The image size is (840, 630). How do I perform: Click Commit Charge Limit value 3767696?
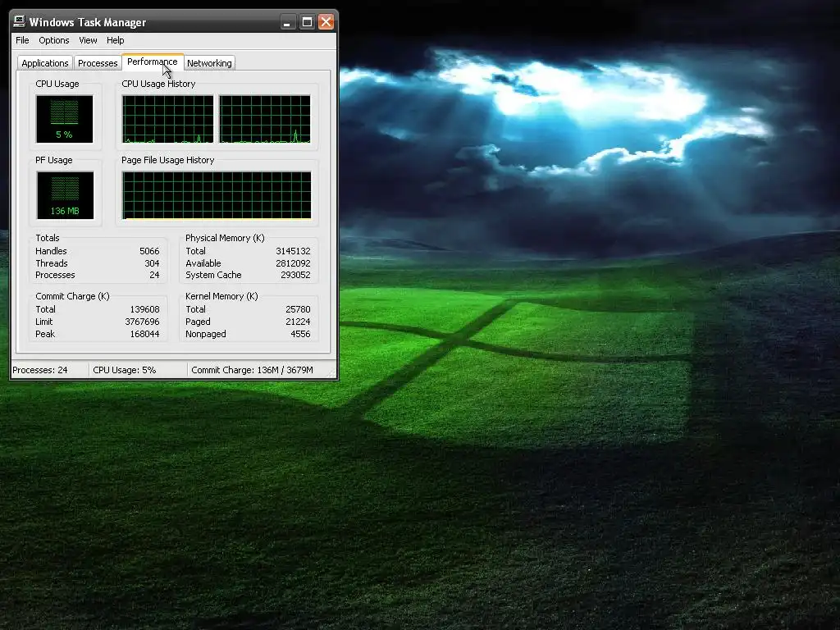coord(143,322)
